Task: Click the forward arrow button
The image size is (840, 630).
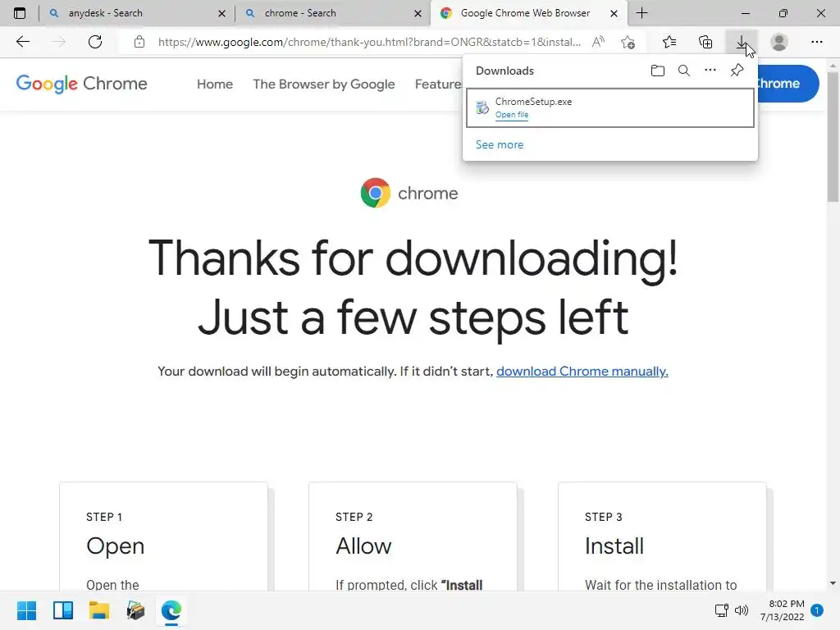Action: point(58,42)
